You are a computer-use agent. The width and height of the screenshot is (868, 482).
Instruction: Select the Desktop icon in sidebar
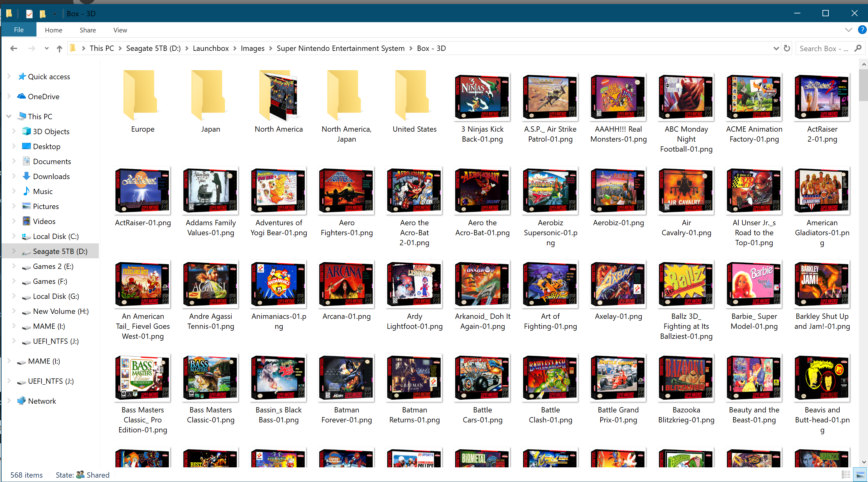(26, 146)
